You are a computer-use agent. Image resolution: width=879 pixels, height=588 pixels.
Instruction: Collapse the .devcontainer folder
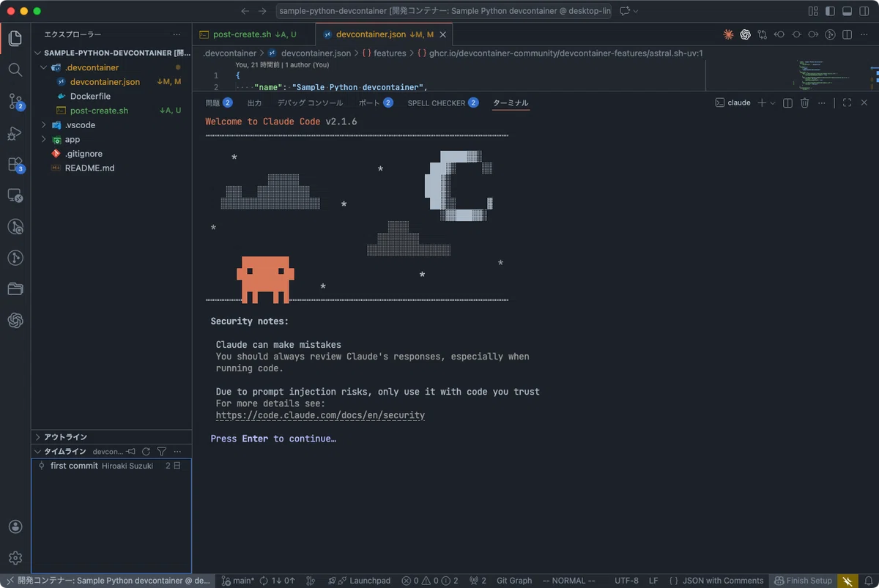coord(44,67)
